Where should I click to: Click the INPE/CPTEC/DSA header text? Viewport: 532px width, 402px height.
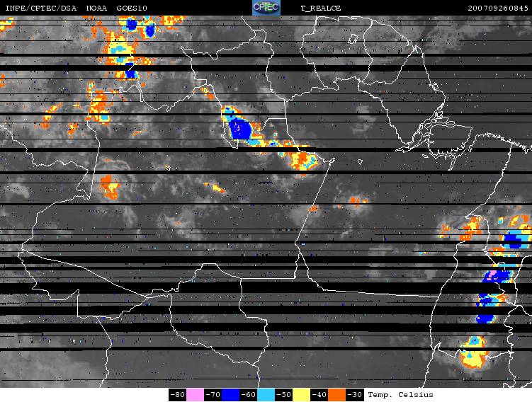[41, 8]
